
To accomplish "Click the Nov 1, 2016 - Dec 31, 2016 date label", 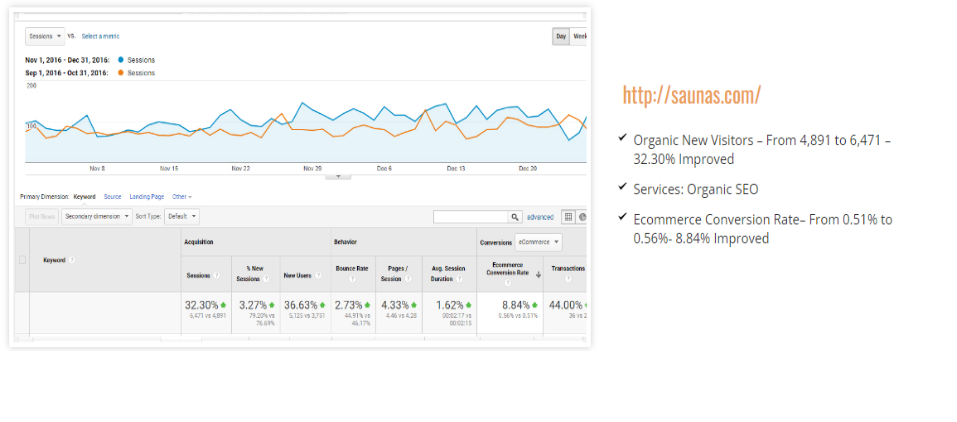I will click(x=67, y=60).
